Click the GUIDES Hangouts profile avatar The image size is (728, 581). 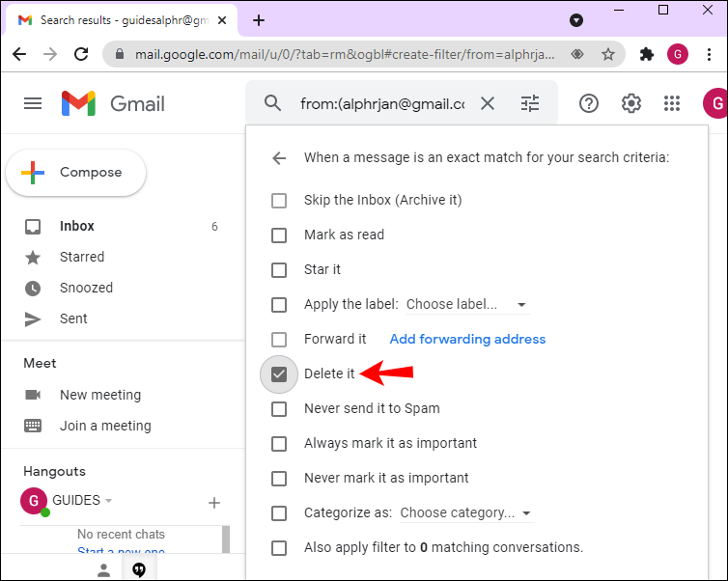(x=34, y=501)
